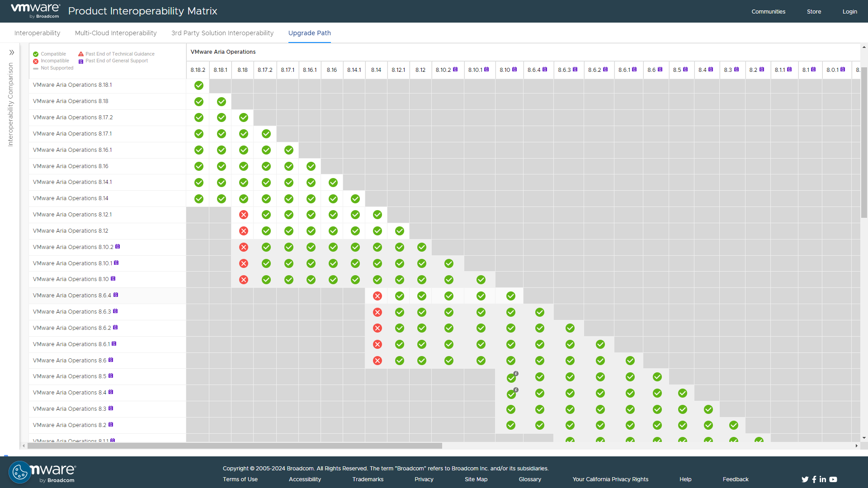Screen dimensions: 868x488
Task: Open 3rd Party Solution Interoperability tab
Action: click(222, 33)
